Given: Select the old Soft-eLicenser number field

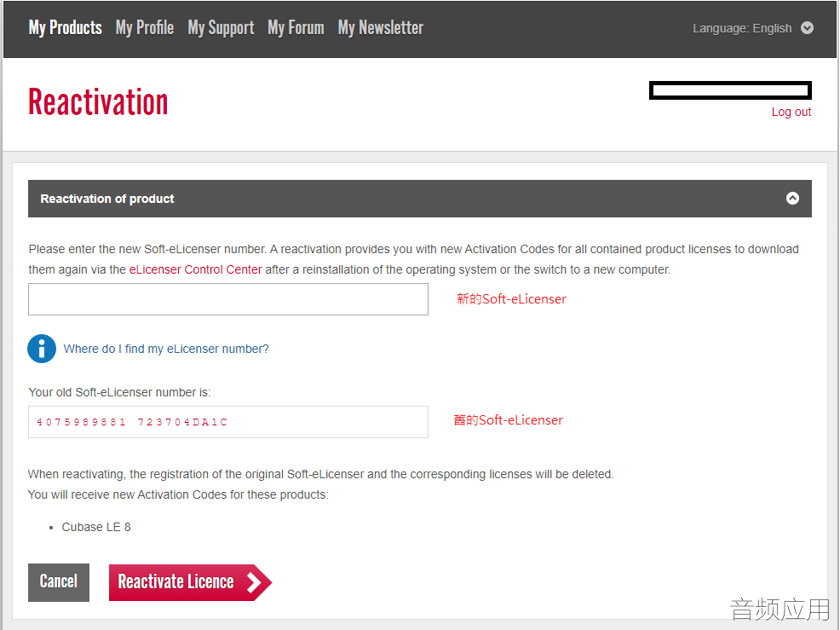Looking at the screenshot, I should (x=228, y=422).
